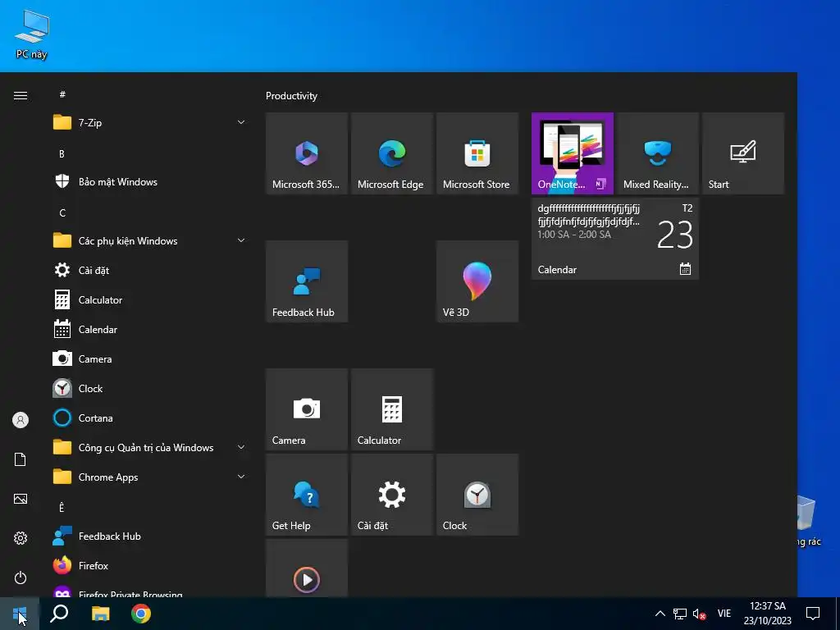Screen dimensions: 840x630
Task: Click the Productivity group heading
Action: pos(291,96)
